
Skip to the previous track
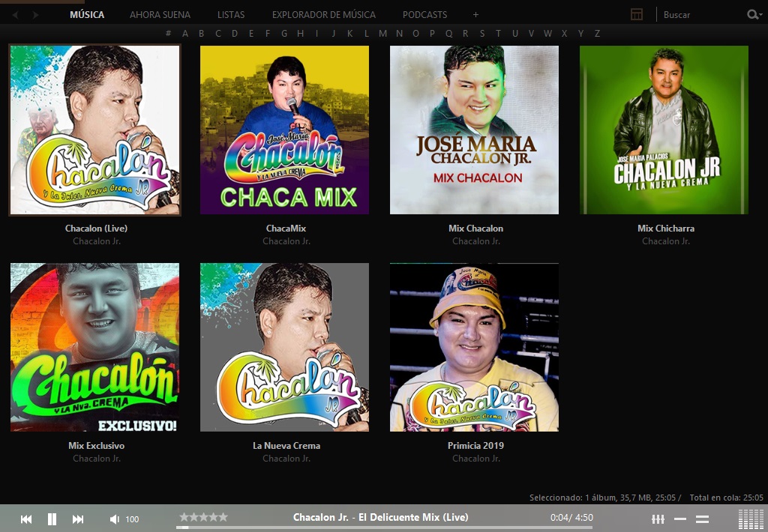click(x=26, y=518)
